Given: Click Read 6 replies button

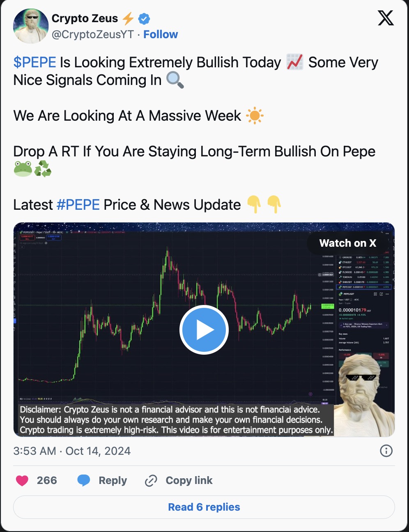Looking at the screenshot, I should pyautogui.click(x=204, y=507).
